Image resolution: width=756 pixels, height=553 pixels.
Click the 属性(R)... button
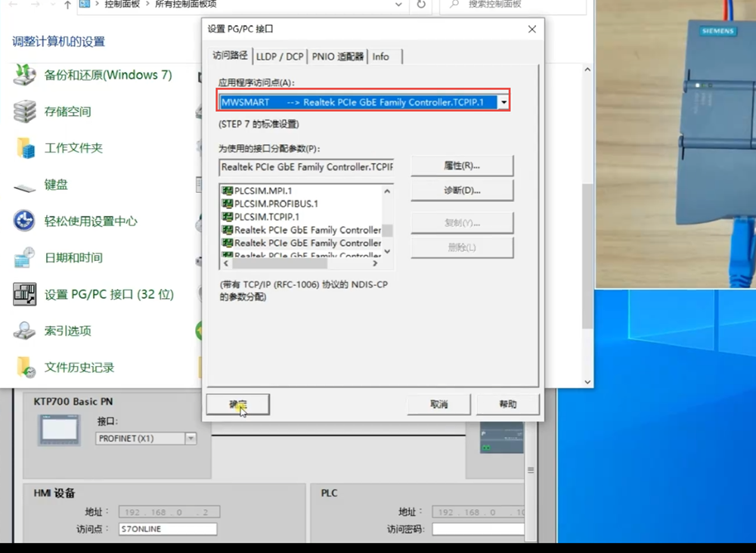(462, 166)
